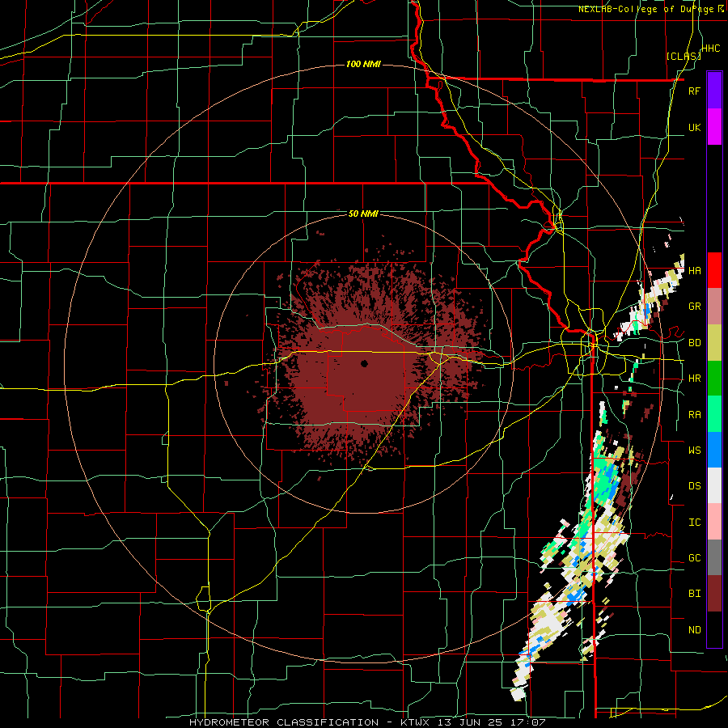The width and height of the screenshot is (728, 728).
Task: Click the 'ND' legend label
Action: [x=694, y=630]
